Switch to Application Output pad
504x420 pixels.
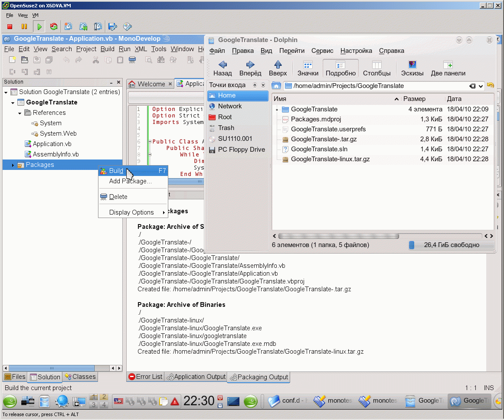pos(196,377)
